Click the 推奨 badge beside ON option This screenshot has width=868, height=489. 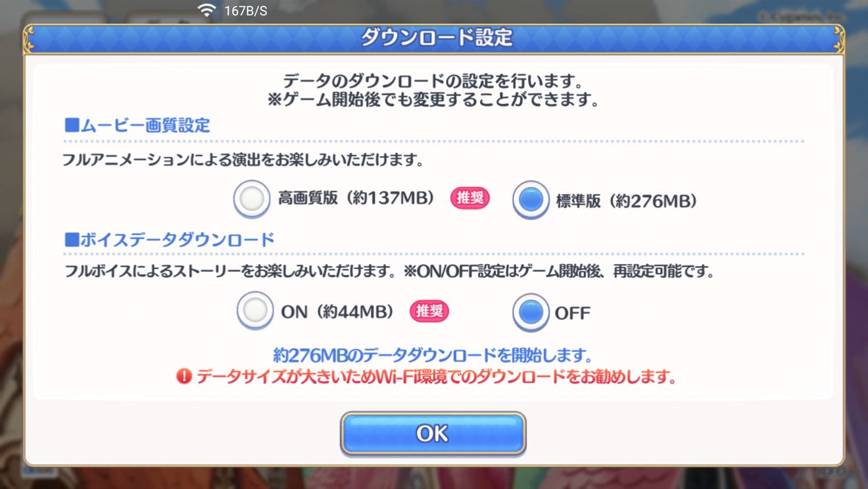pyautogui.click(x=429, y=311)
